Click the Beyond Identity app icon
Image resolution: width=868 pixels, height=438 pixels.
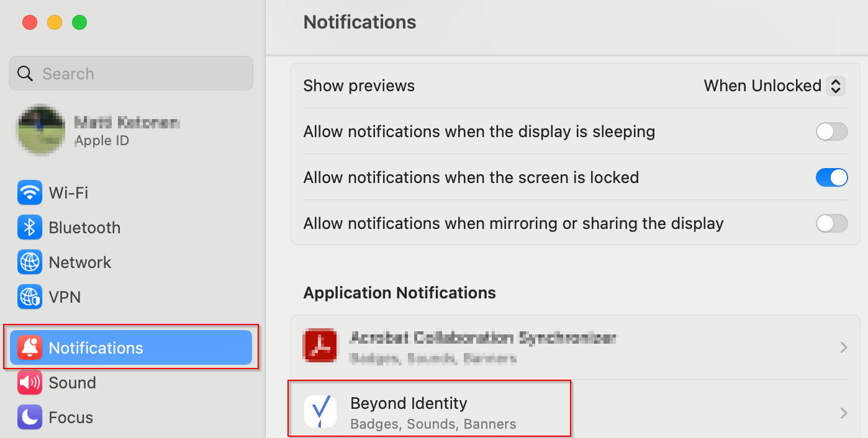[x=320, y=411]
